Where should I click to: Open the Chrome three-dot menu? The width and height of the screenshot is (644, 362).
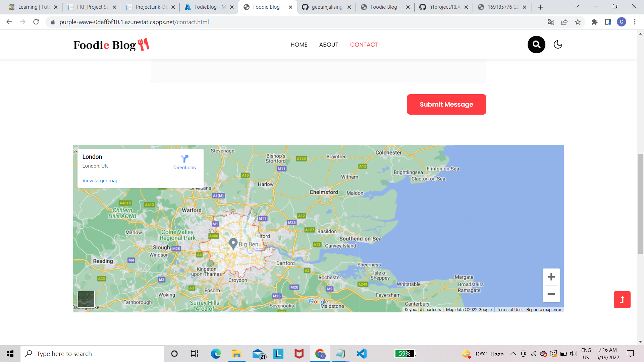(635, 22)
